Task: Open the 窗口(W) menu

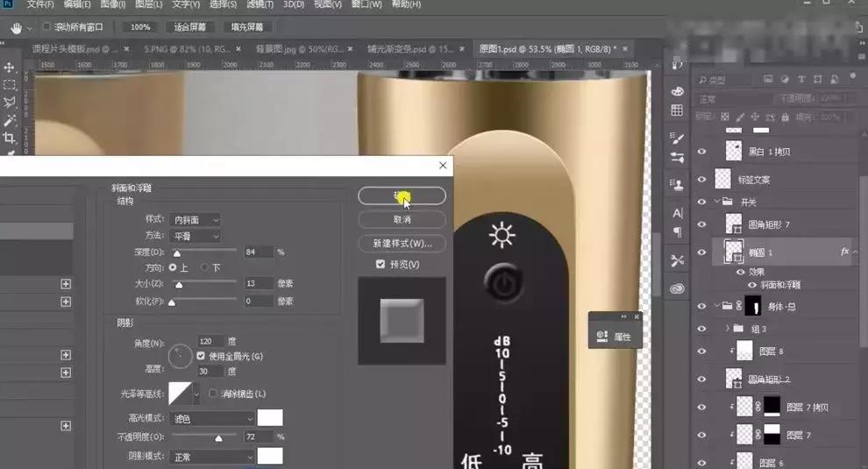Action: [x=366, y=4]
